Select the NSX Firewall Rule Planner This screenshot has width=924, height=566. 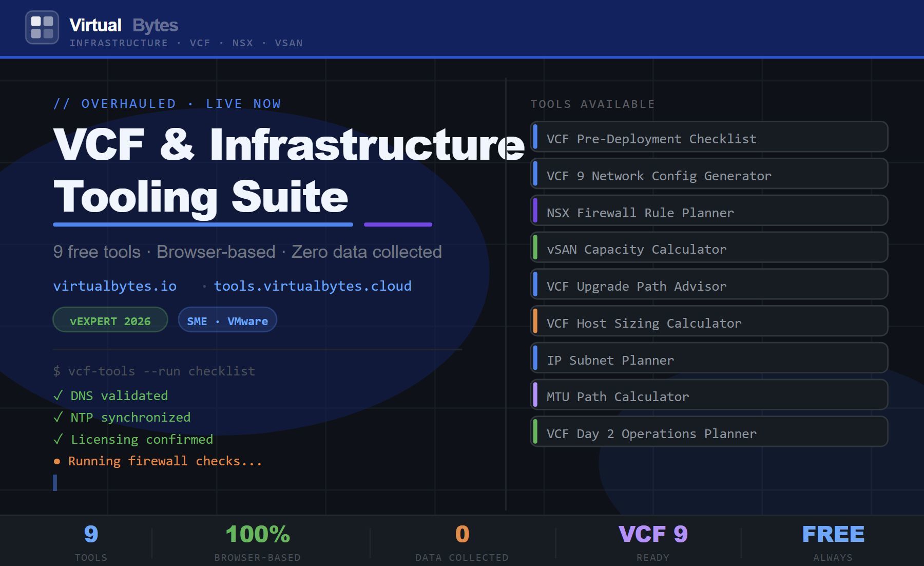point(709,211)
